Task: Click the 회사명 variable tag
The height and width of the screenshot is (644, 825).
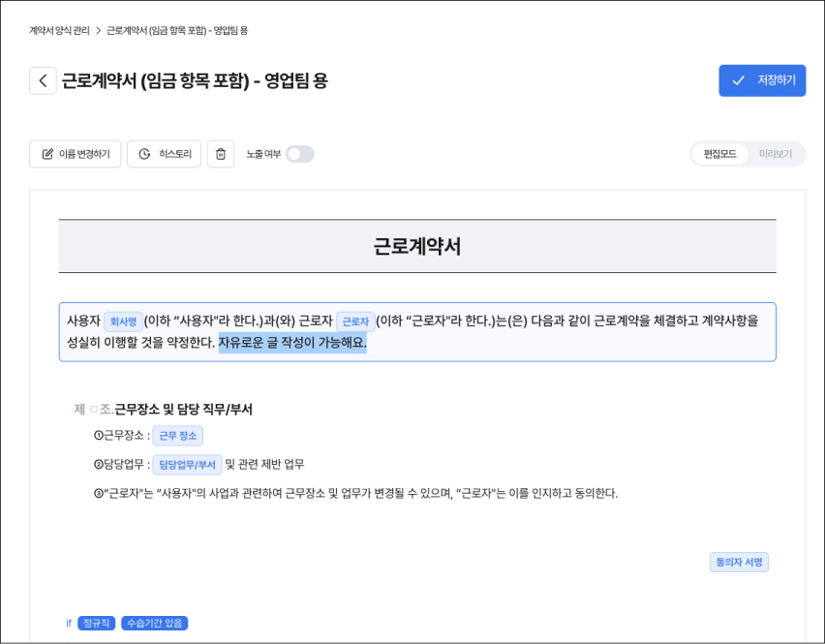Action: 123,322
